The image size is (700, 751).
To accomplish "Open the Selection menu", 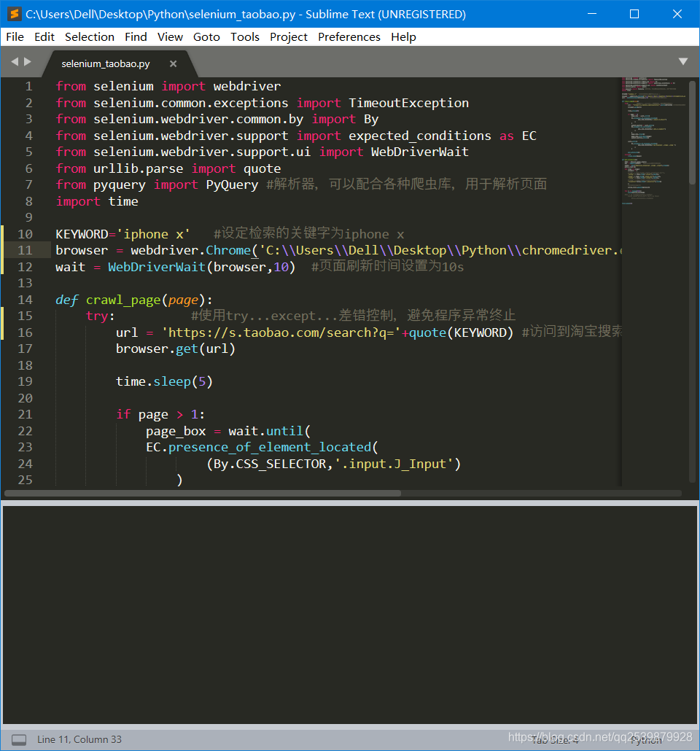I will point(90,37).
